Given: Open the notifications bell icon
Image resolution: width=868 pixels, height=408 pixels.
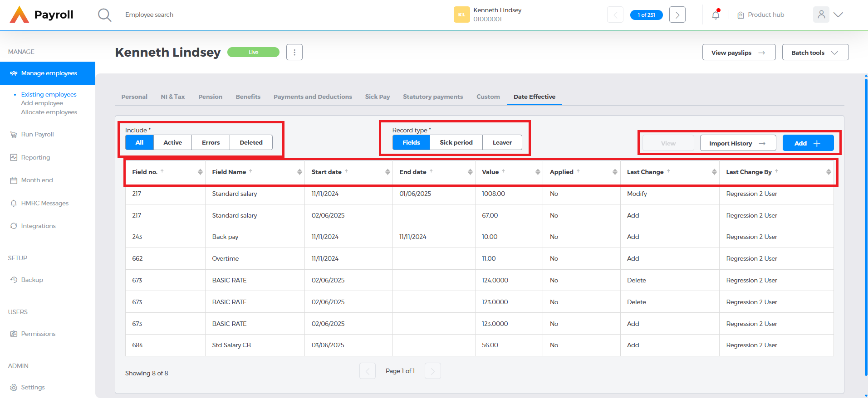Looking at the screenshot, I should pyautogui.click(x=716, y=15).
